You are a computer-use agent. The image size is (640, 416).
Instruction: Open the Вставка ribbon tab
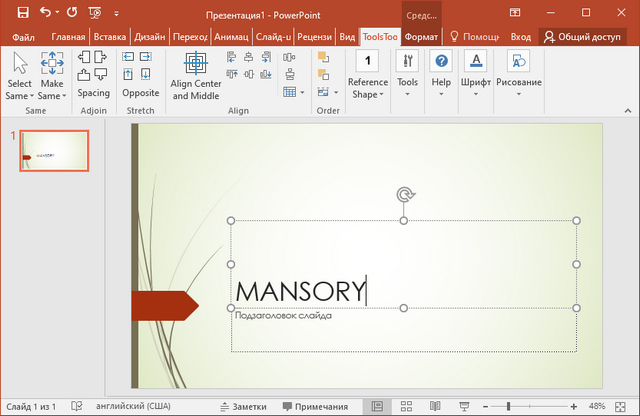coord(110,36)
